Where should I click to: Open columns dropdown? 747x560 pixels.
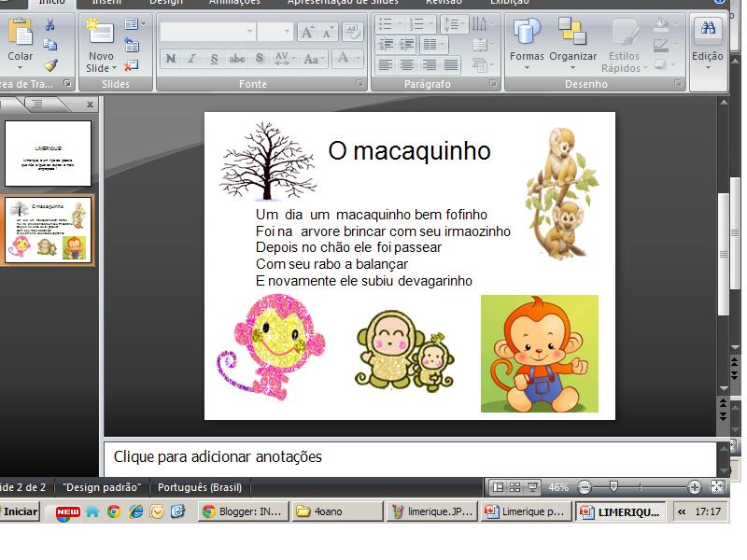433,45
